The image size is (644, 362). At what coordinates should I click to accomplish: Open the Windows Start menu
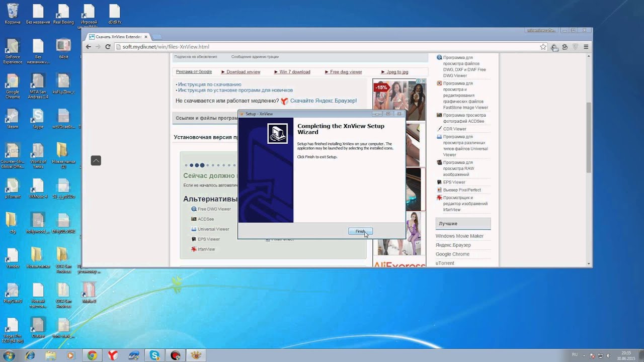click(x=9, y=355)
